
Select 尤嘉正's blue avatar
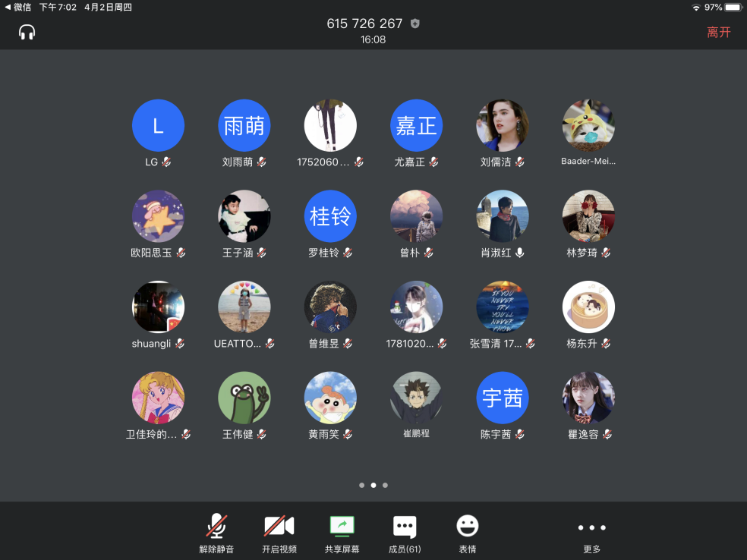[416, 126]
